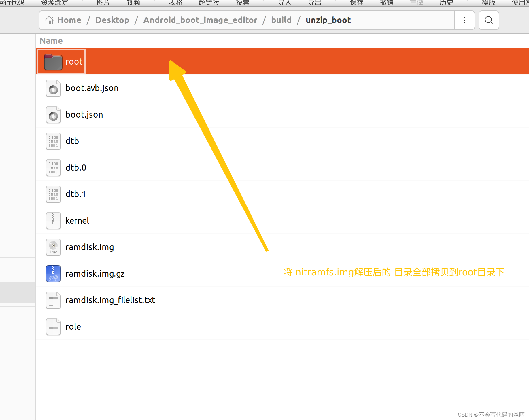Viewport: 529px width, 420px height.
Task: Select the file name boot.avb.json
Action: [92, 88]
